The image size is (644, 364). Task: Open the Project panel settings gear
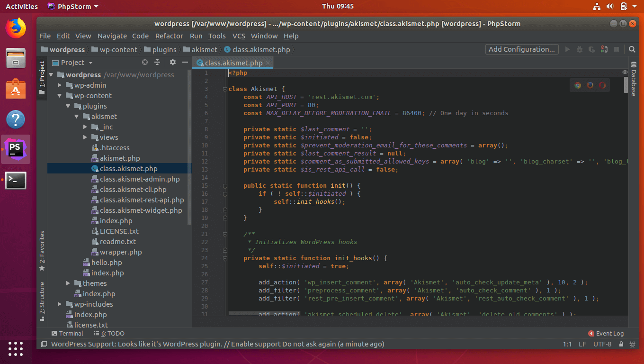pyautogui.click(x=172, y=62)
